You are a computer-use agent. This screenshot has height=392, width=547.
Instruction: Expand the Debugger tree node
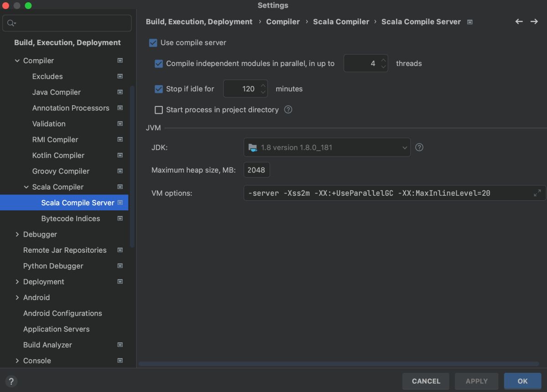tap(17, 234)
